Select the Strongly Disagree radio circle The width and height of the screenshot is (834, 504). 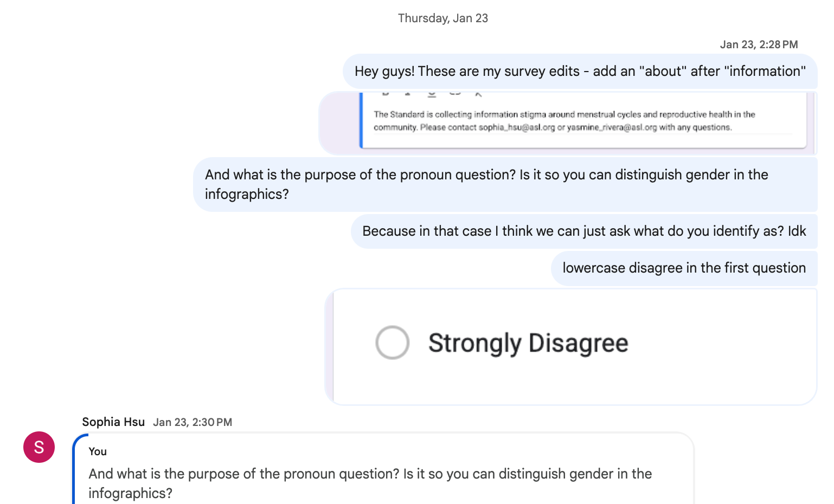pos(392,343)
